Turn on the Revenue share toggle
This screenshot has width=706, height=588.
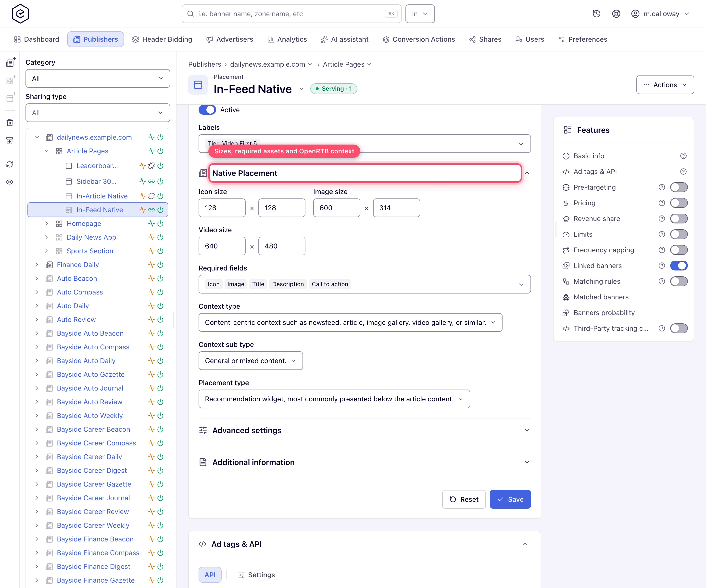pos(679,219)
